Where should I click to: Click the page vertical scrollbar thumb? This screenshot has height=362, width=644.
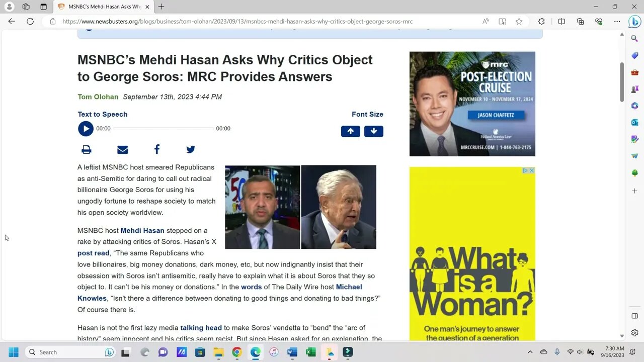pyautogui.click(x=622, y=82)
